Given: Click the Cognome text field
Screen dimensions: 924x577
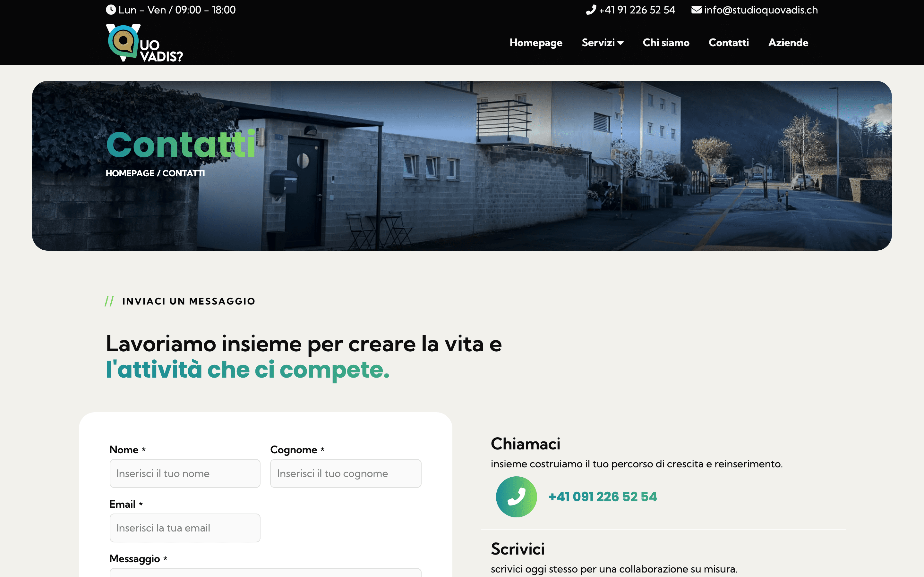Looking at the screenshot, I should [x=346, y=473].
